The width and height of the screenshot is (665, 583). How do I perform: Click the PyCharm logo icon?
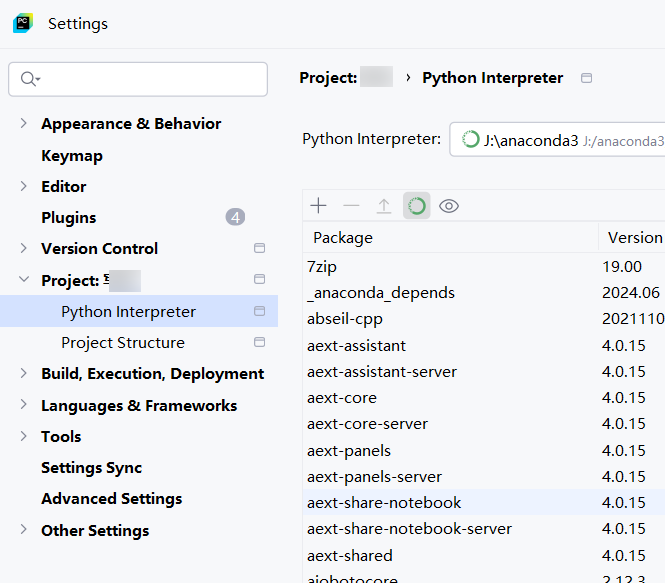click(23, 23)
